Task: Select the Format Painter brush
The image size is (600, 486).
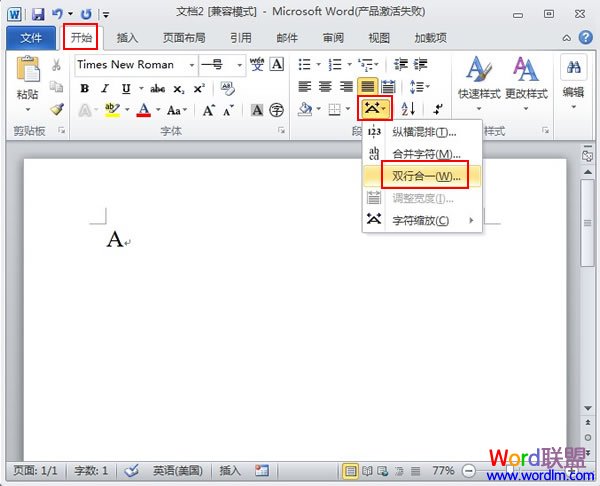Action: [x=57, y=109]
